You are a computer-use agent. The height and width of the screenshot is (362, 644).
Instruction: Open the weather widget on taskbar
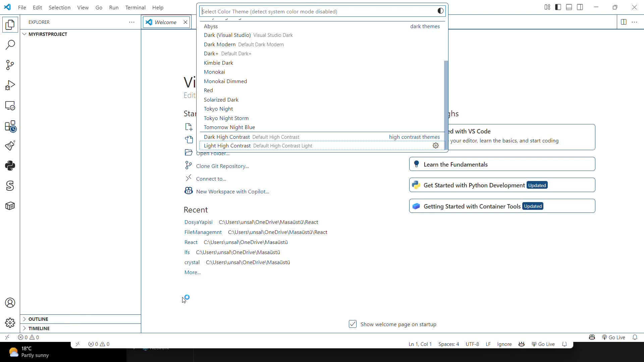click(30, 352)
